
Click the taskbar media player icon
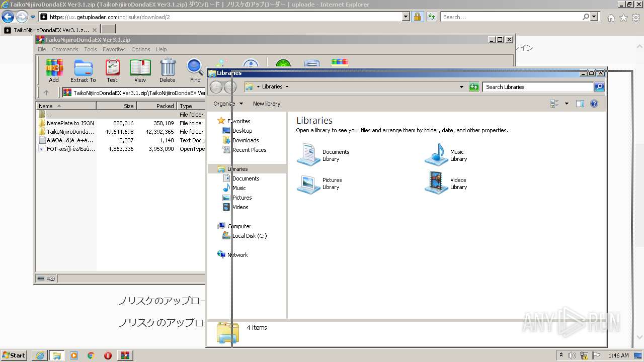(x=74, y=355)
